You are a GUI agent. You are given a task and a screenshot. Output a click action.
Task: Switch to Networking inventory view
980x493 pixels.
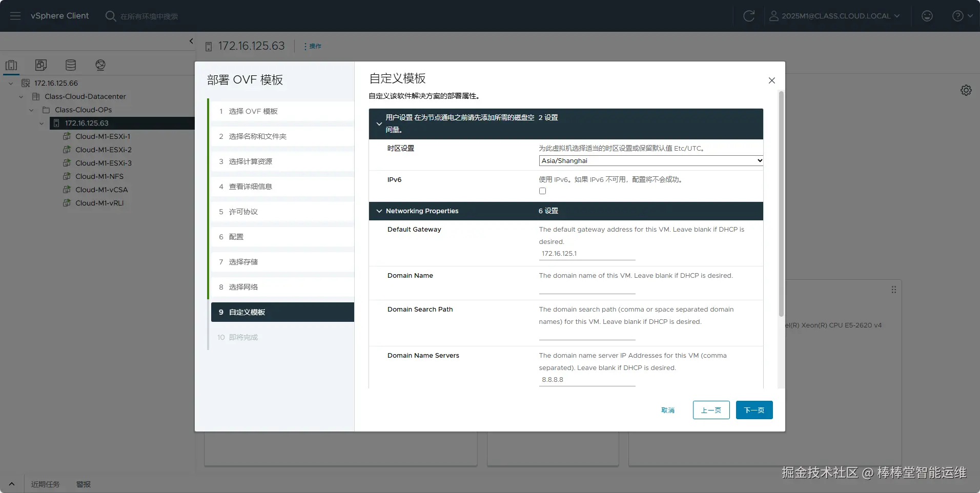coord(100,65)
